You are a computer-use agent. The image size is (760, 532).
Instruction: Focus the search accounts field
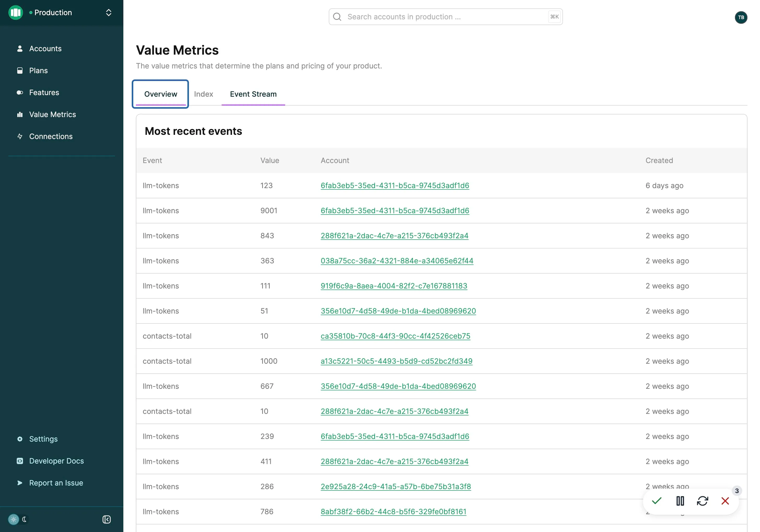446,17
